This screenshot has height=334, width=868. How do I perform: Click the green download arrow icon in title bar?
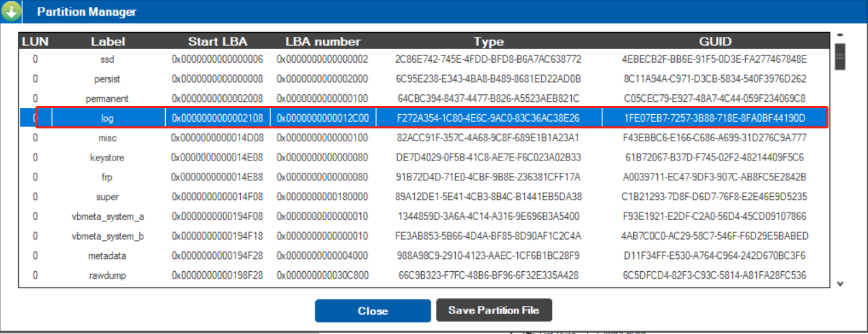[12, 11]
